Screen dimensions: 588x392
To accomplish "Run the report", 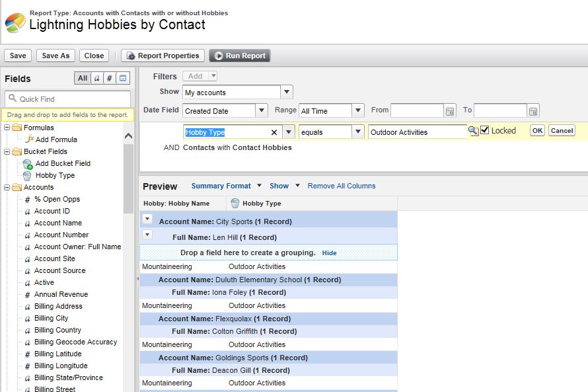I will point(240,56).
